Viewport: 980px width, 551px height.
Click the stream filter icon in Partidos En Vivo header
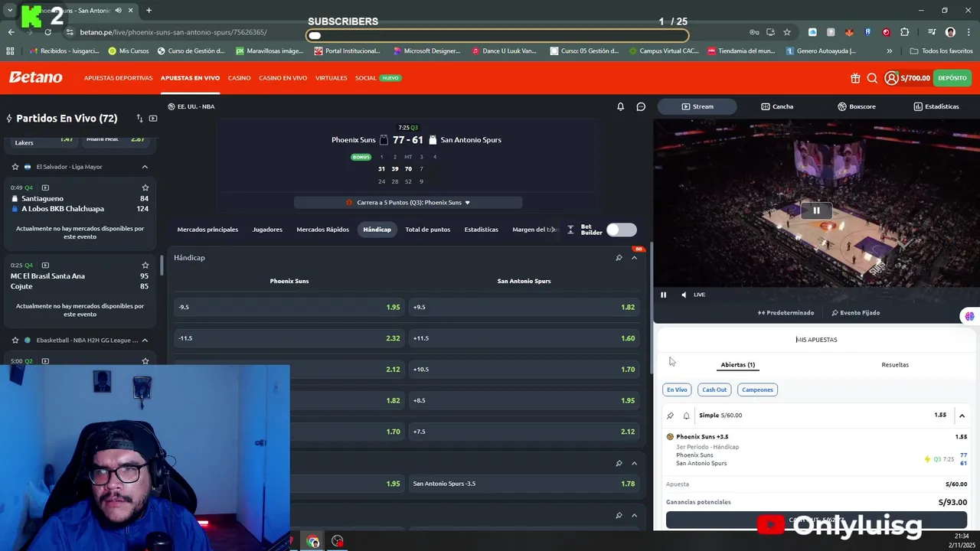153,119
